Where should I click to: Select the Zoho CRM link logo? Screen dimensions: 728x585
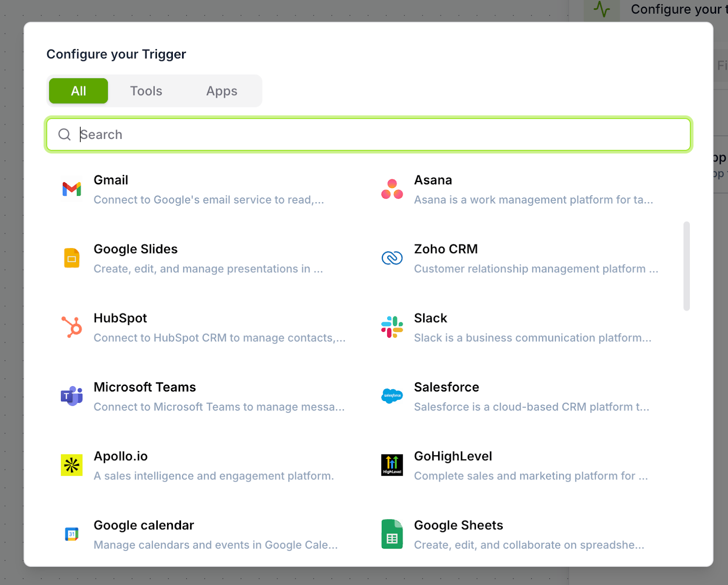(x=392, y=258)
